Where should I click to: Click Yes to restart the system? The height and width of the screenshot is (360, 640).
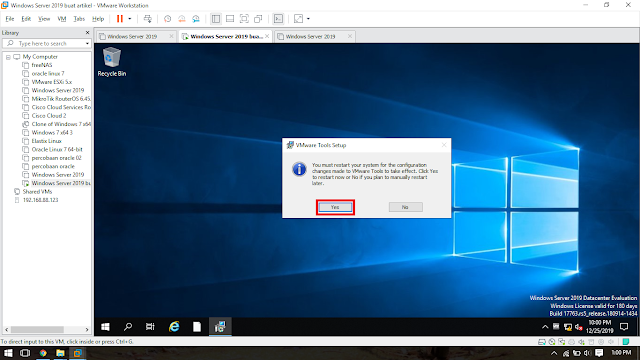tap(335, 207)
